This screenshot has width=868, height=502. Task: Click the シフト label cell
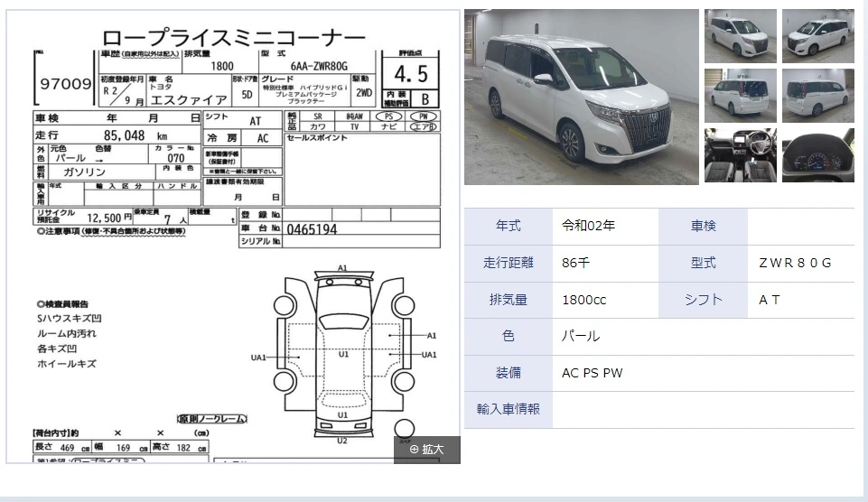click(704, 300)
